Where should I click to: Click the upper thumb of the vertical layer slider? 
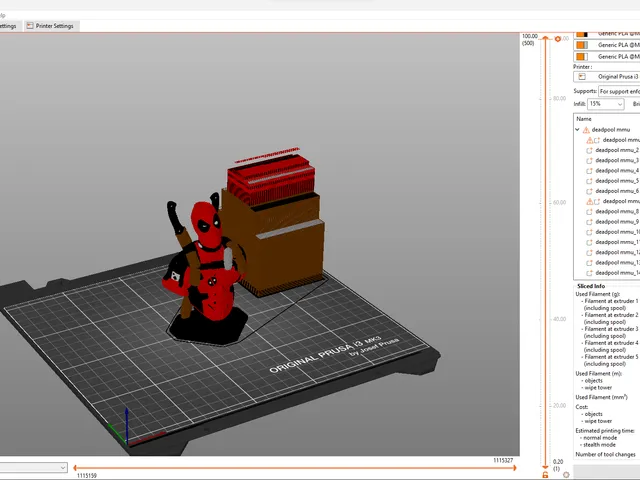(545, 38)
